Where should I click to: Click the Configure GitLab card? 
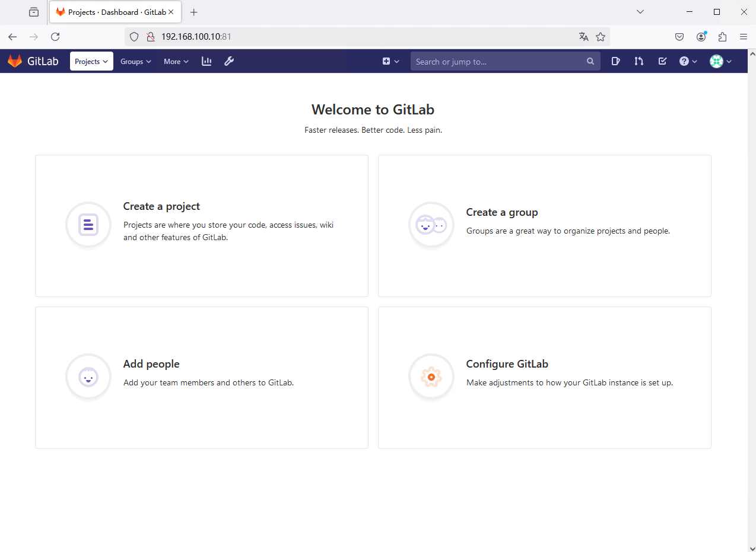(x=544, y=378)
